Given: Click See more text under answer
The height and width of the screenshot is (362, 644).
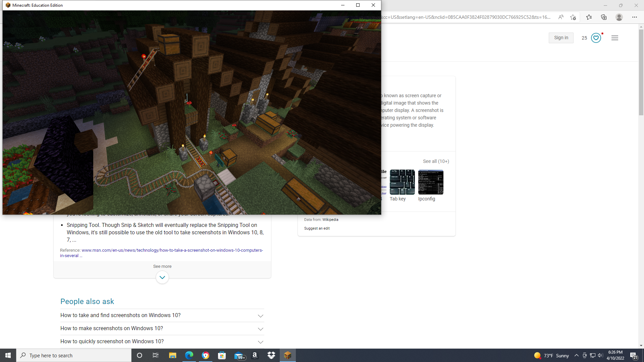Looking at the screenshot, I should point(162,266).
